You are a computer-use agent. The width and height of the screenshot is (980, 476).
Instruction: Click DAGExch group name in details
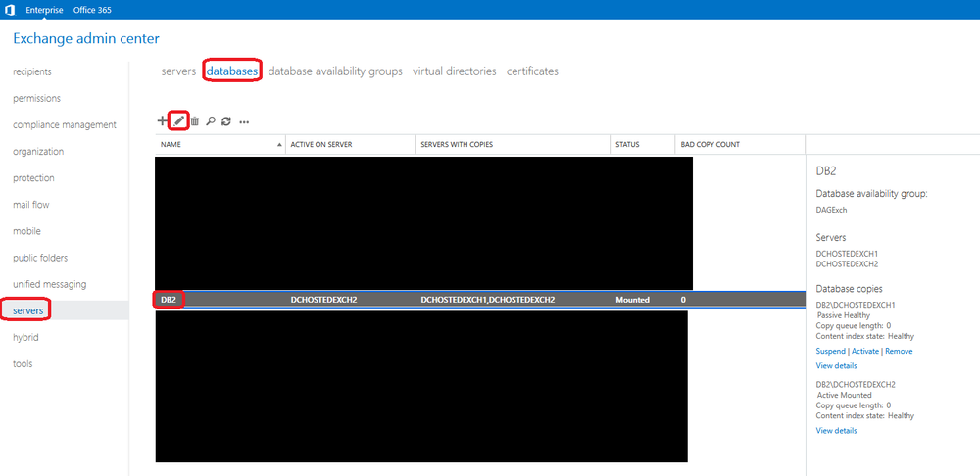click(832, 210)
